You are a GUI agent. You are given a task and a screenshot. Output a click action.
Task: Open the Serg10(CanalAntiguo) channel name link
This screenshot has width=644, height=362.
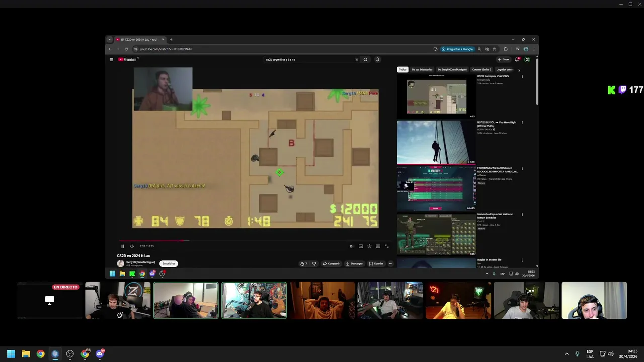coord(140,262)
